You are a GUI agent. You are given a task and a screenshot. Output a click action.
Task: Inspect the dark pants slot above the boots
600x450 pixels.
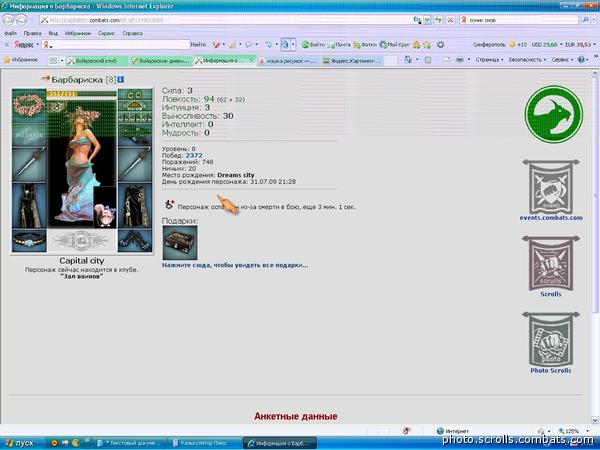click(x=135, y=206)
